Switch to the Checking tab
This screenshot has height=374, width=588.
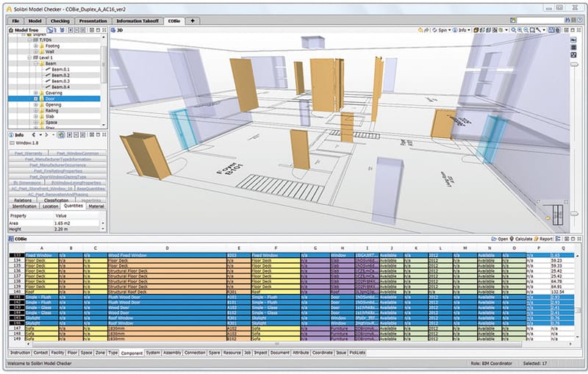(x=60, y=21)
